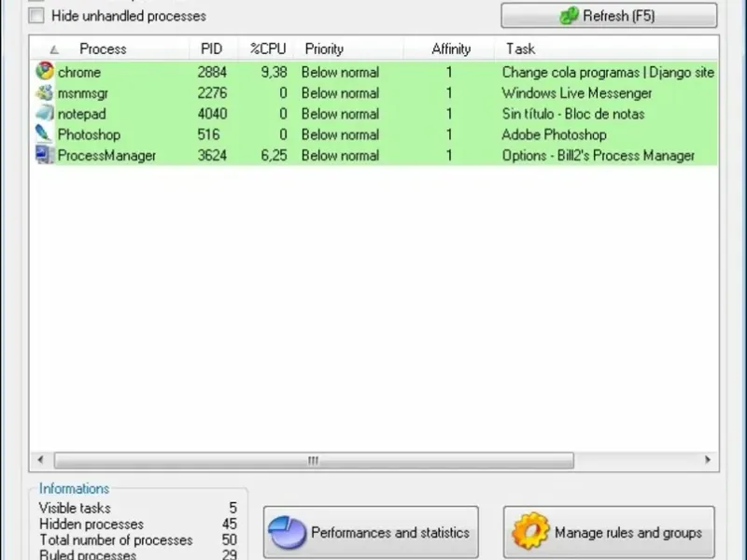Click horizontal scrollbar right arrow
This screenshot has width=747, height=560.
(708, 459)
